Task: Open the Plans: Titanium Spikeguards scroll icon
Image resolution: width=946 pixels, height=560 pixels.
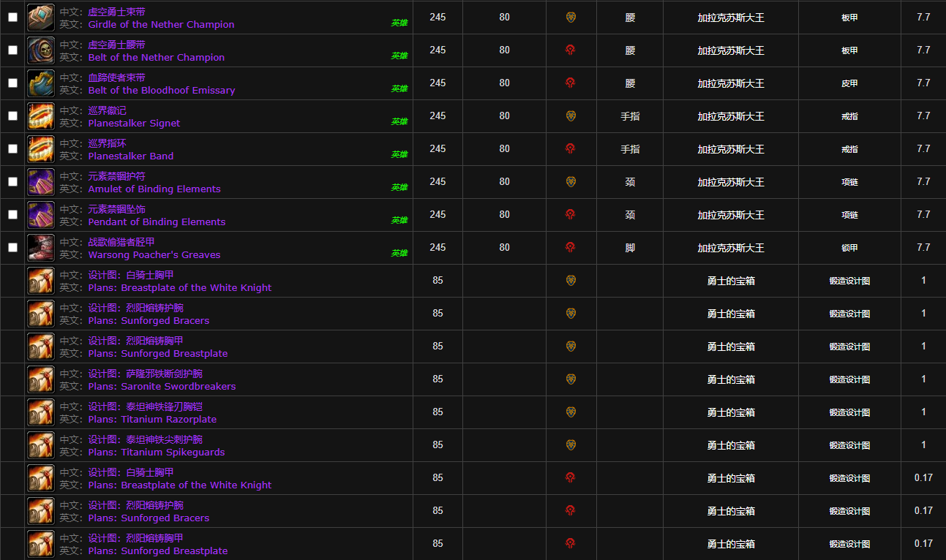Action: tap(41, 445)
